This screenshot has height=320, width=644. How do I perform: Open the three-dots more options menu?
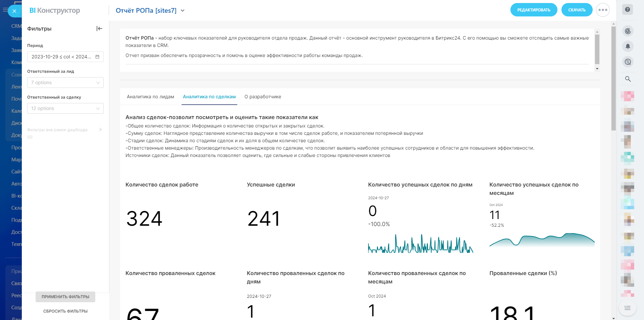(603, 10)
